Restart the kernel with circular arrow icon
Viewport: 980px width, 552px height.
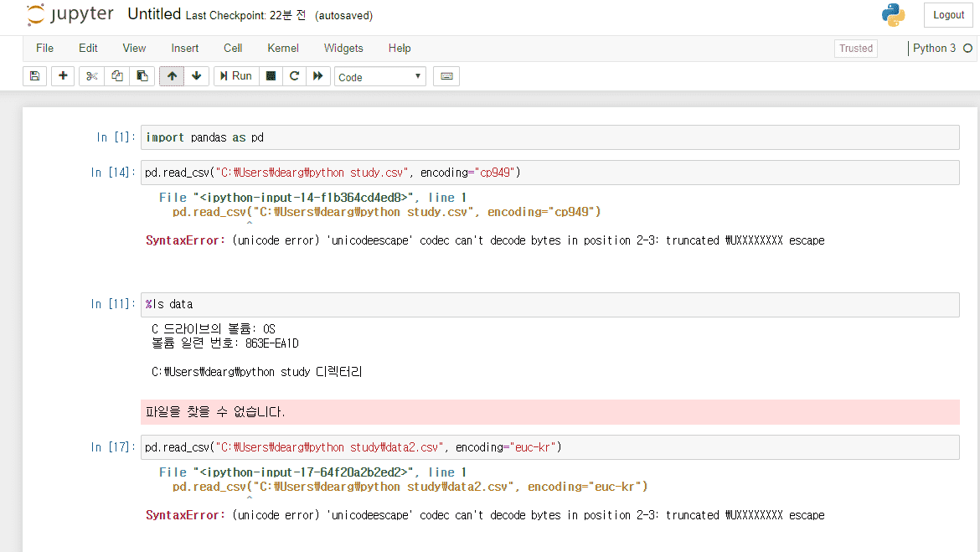click(294, 76)
